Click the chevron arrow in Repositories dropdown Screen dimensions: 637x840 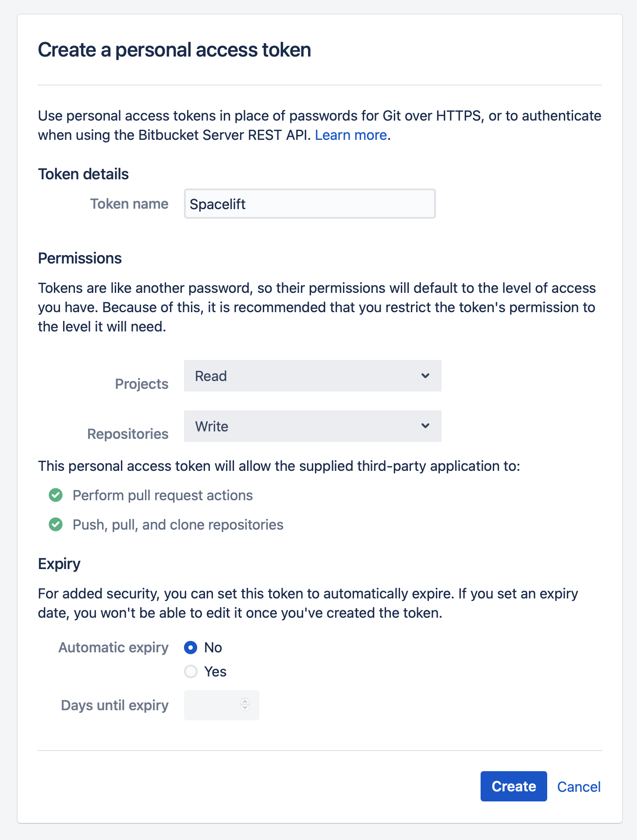click(x=425, y=426)
